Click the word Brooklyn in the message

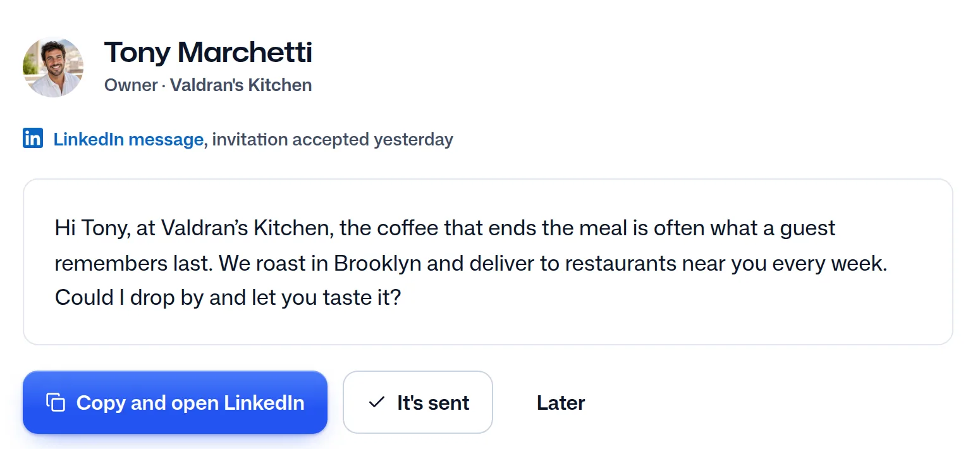377,263
